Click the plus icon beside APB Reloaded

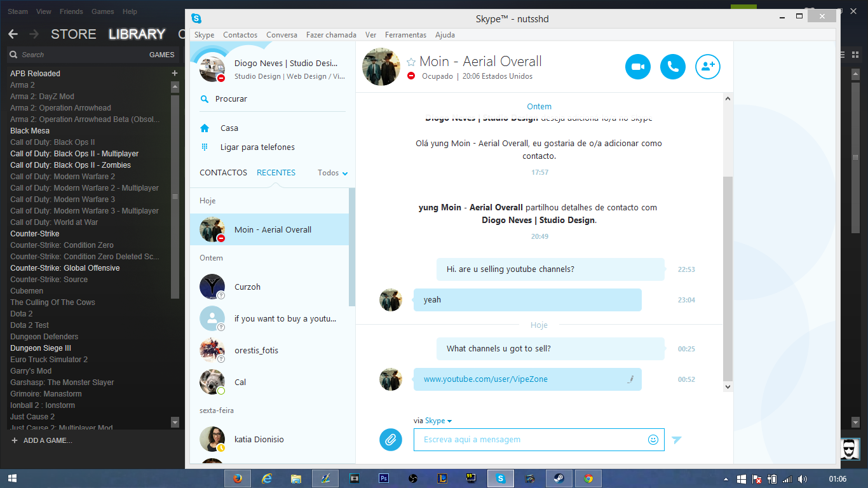pyautogui.click(x=175, y=73)
